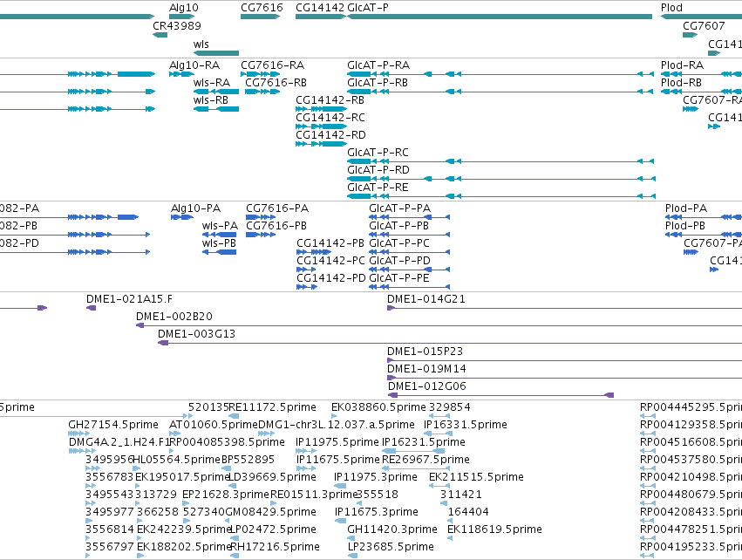Click the Plod-PB protein label

coord(684,226)
